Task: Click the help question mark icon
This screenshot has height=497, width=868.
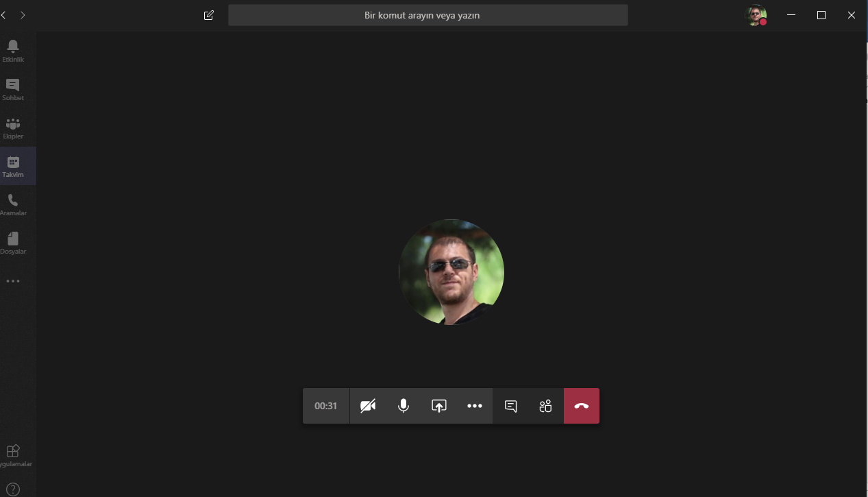Action: point(12,489)
